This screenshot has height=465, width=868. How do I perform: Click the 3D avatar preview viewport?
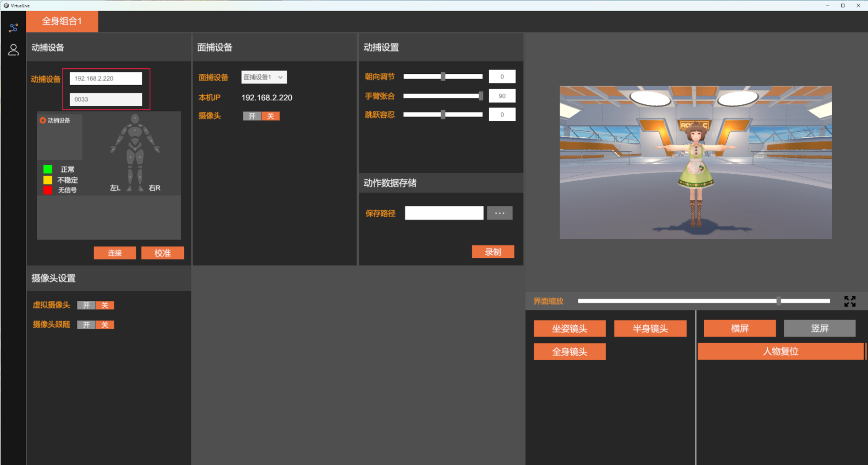coord(695,162)
